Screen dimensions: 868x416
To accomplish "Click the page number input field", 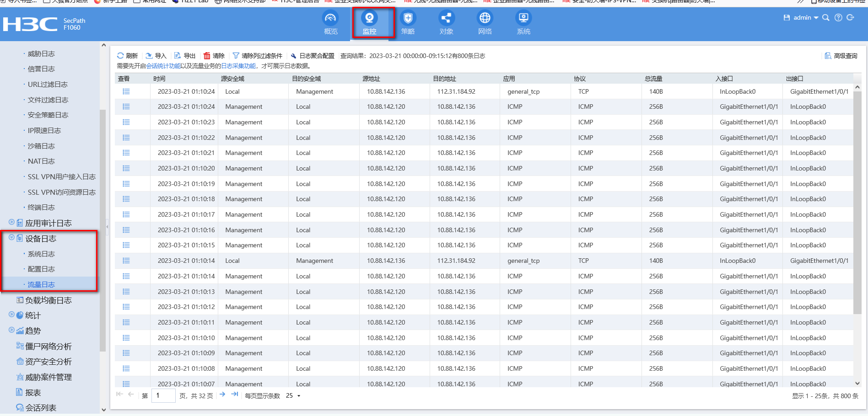I will 164,396.
